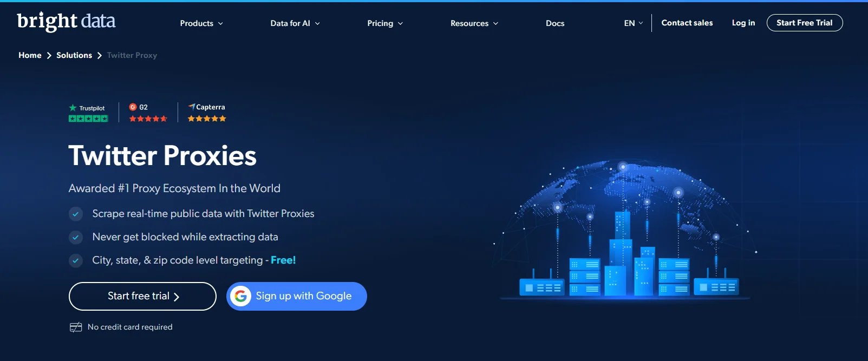Open the Resources menu
This screenshot has height=361, width=868.
474,23
